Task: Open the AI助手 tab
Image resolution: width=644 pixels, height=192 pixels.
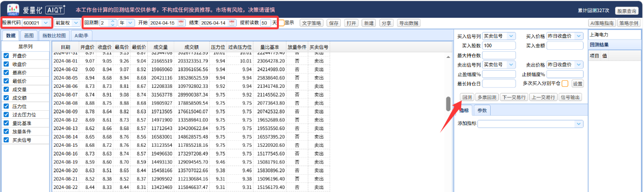Action: pos(81,36)
